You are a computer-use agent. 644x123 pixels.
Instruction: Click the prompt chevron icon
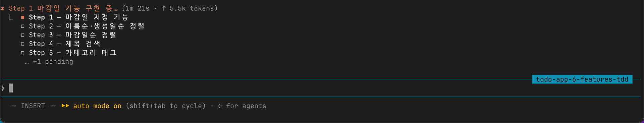[x=3, y=88]
